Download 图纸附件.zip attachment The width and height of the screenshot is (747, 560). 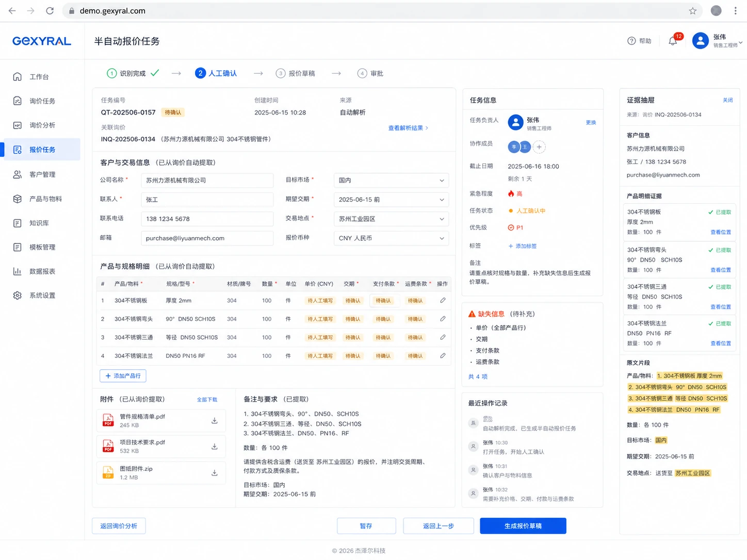(215, 473)
